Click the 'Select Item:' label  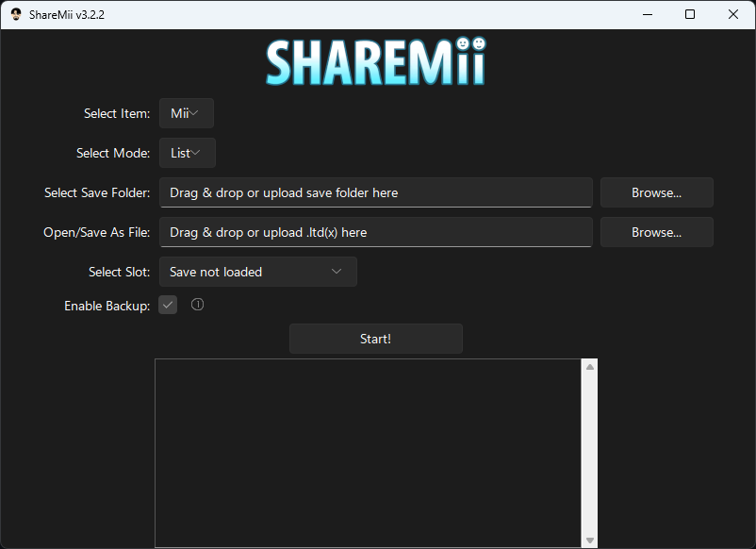(x=117, y=113)
